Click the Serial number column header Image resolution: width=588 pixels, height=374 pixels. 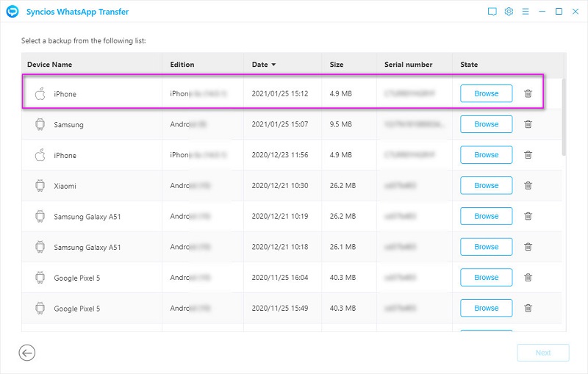(409, 65)
